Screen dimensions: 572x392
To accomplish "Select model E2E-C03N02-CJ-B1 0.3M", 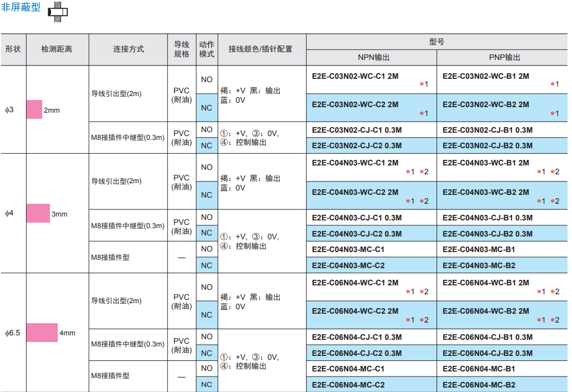I will coord(488,130).
